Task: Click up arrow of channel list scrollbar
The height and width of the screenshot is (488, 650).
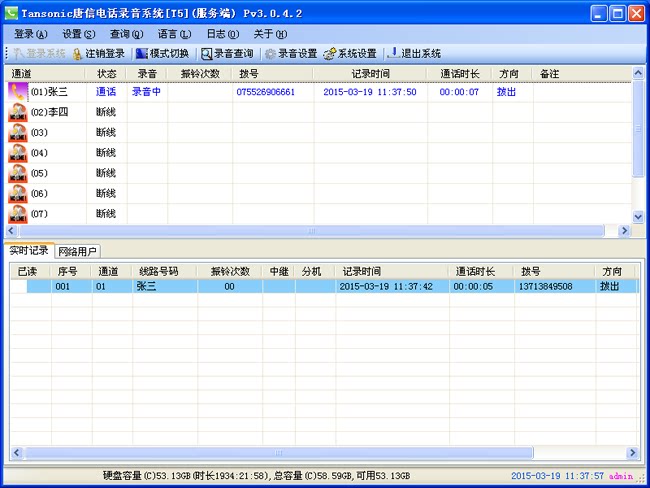Action: [x=638, y=73]
